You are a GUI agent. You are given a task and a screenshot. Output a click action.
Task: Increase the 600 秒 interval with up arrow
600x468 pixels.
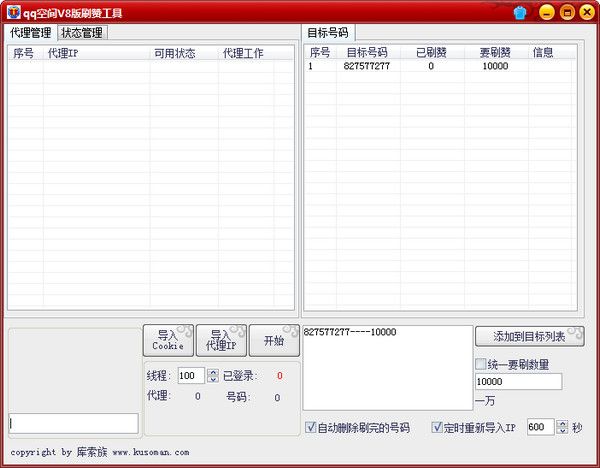click(562, 423)
